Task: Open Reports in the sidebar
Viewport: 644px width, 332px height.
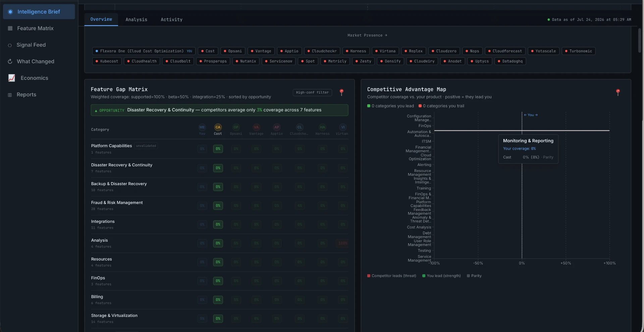Action: point(26,95)
